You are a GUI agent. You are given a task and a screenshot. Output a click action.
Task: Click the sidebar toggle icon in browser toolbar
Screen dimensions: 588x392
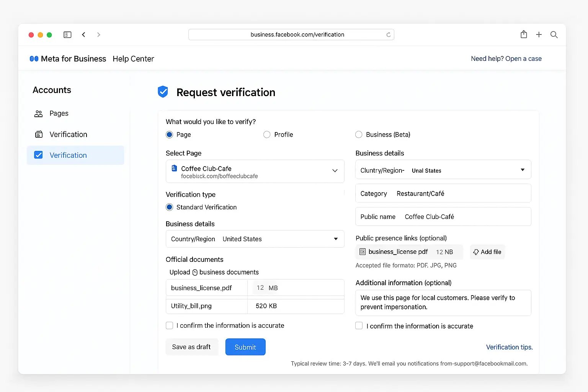[x=67, y=35]
